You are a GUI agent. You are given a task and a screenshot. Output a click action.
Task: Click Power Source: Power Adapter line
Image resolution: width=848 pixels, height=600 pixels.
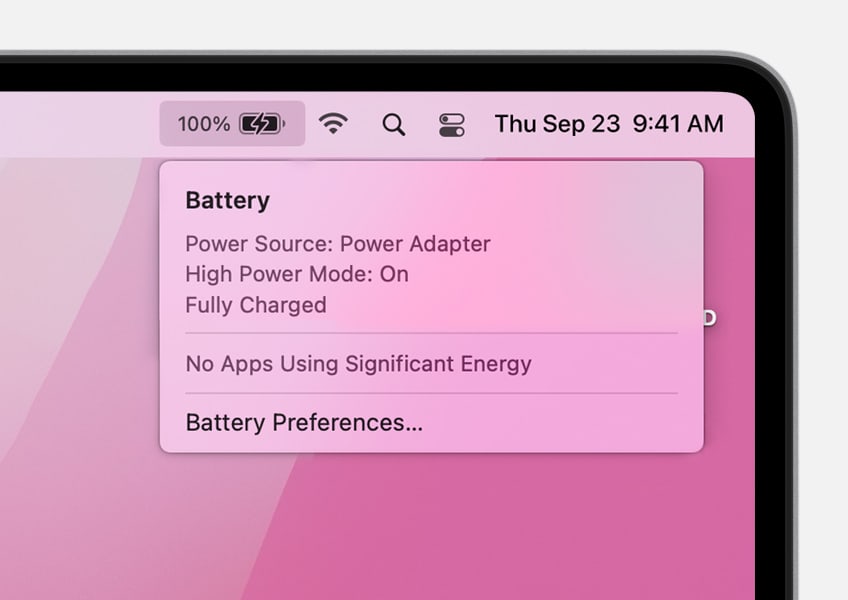(337, 244)
